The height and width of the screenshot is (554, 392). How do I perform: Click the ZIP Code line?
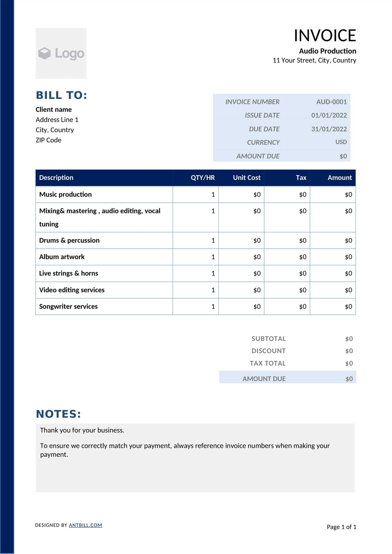click(x=49, y=140)
